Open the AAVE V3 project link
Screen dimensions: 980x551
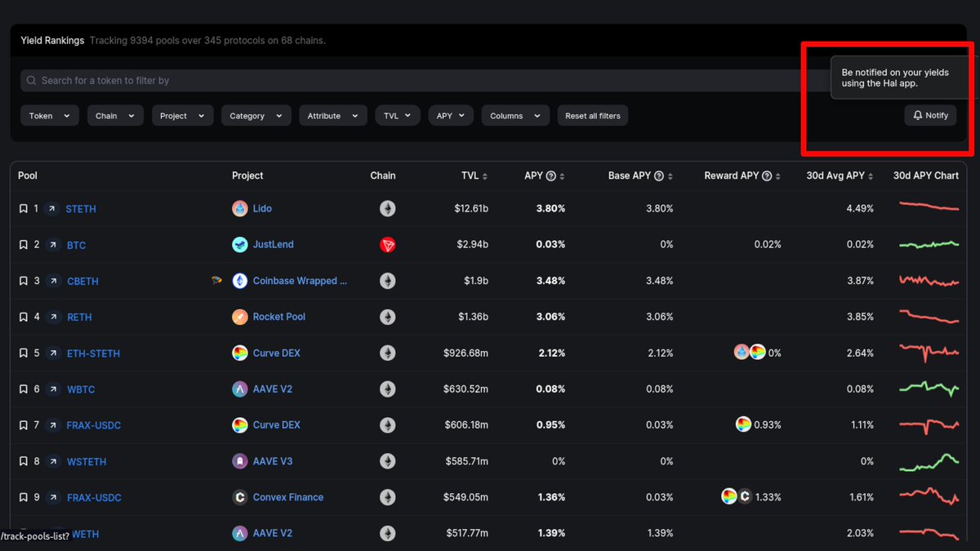tap(273, 461)
